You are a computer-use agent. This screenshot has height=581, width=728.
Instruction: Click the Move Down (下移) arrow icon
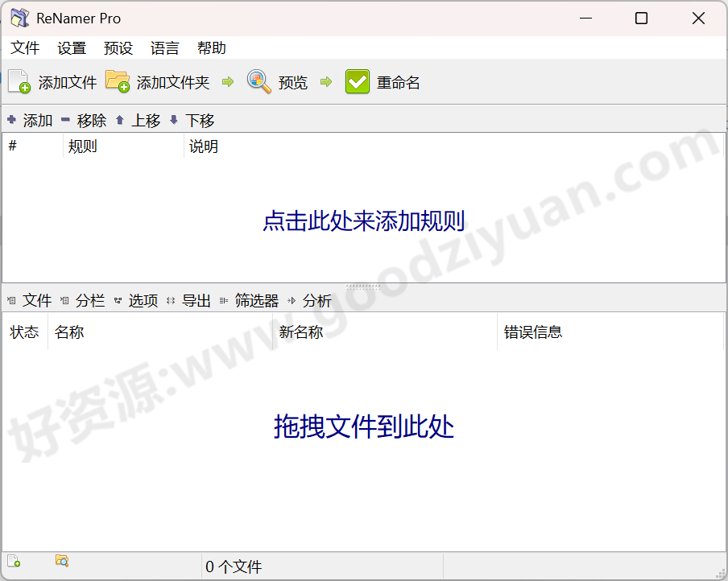click(x=176, y=120)
